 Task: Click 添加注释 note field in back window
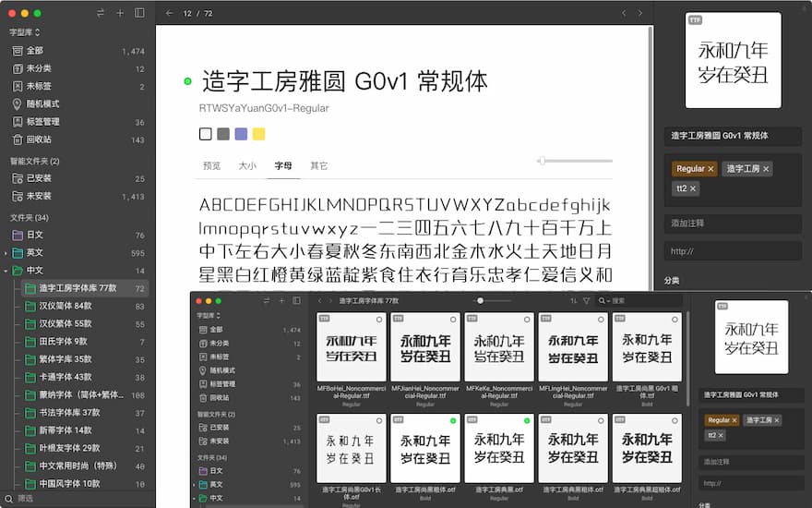pyautogui.click(x=734, y=224)
